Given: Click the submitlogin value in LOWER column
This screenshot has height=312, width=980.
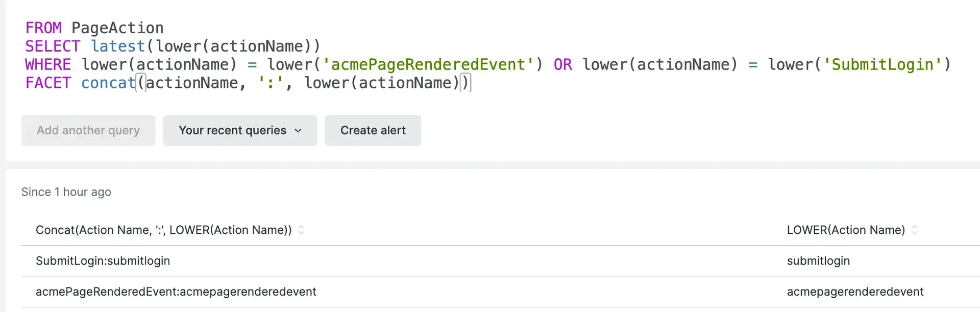Looking at the screenshot, I should (x=818, y=261).
